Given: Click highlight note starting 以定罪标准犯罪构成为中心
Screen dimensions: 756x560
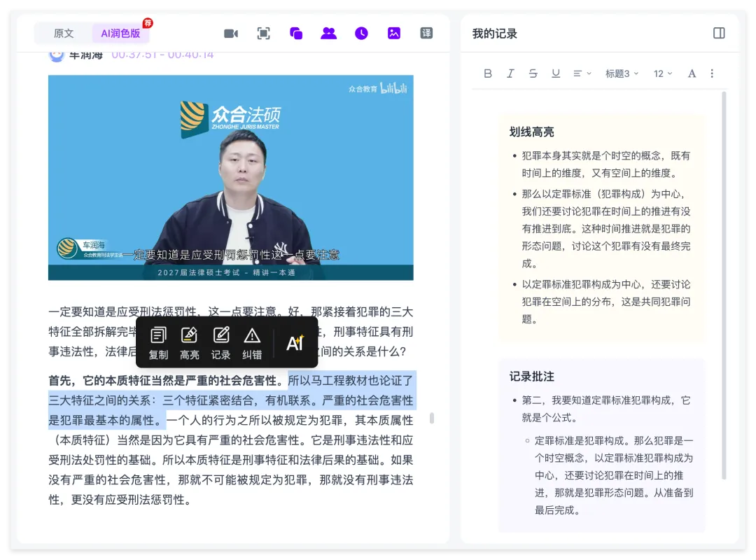Looking at the screenshot, I should (x=605, y=302).
